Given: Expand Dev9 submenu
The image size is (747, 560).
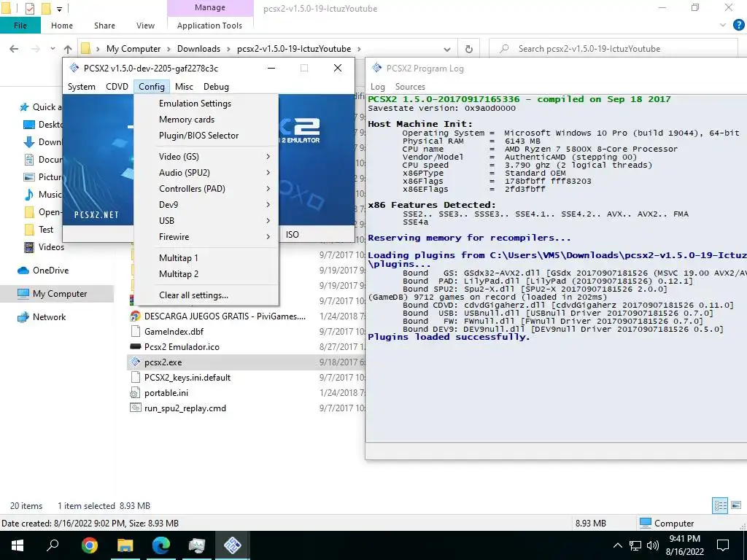Looking at the screenshot, I should click(206, 205).
